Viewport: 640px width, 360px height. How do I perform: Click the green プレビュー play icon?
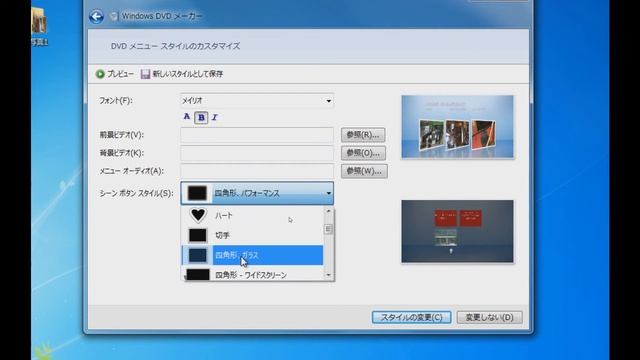(x=100, y=74)
